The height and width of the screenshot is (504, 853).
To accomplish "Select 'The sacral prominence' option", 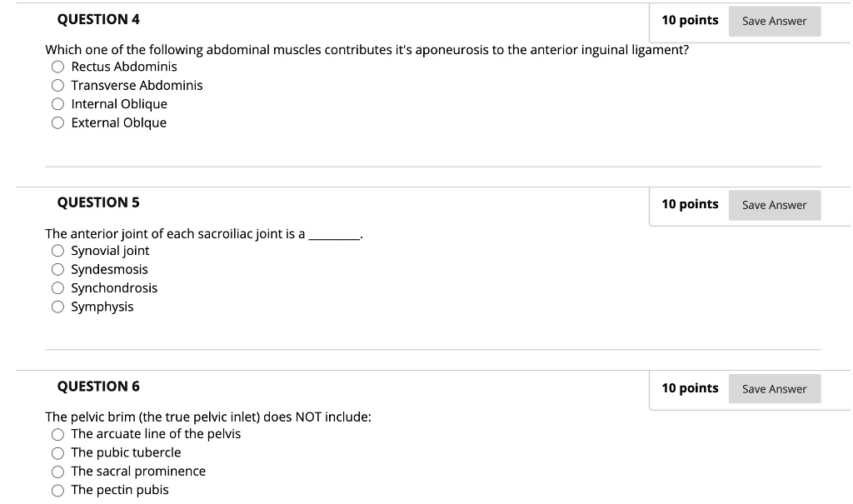I will click(57, 472).
